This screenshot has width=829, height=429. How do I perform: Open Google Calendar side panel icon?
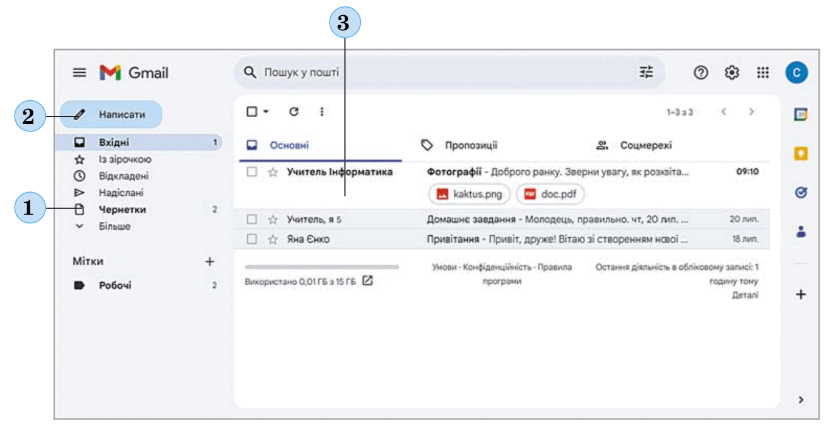click(x=801, y=114)
